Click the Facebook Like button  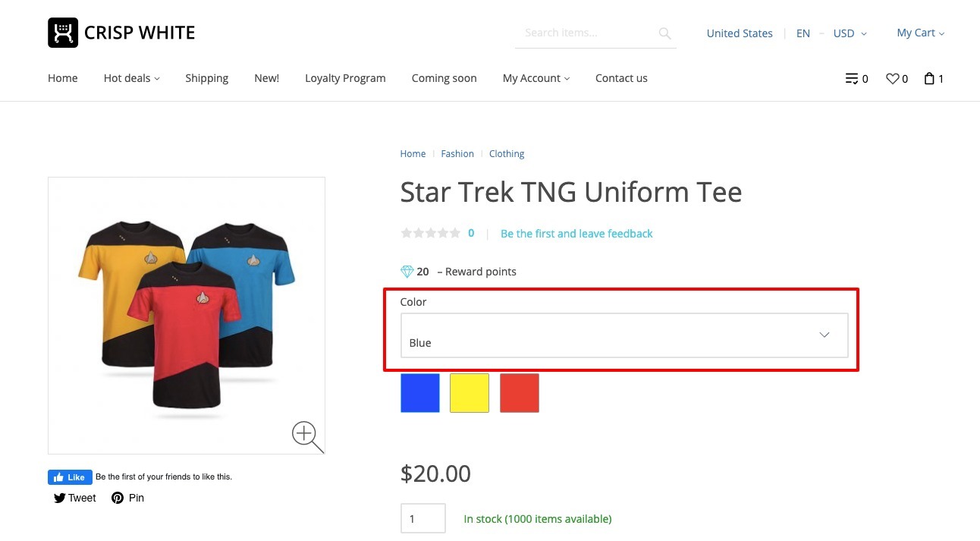click(70, 477)
